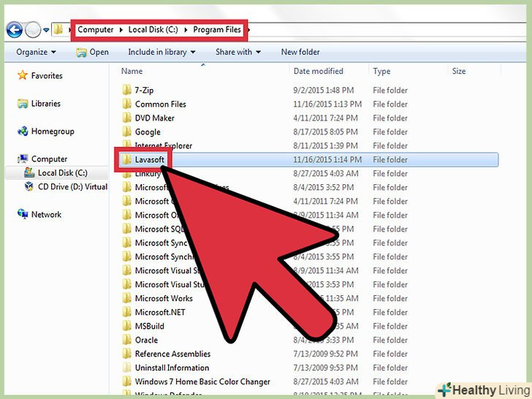The image size is (532, 399).
Task: Click the Microsoft Works folder icon
Action: tap(126, 298)
